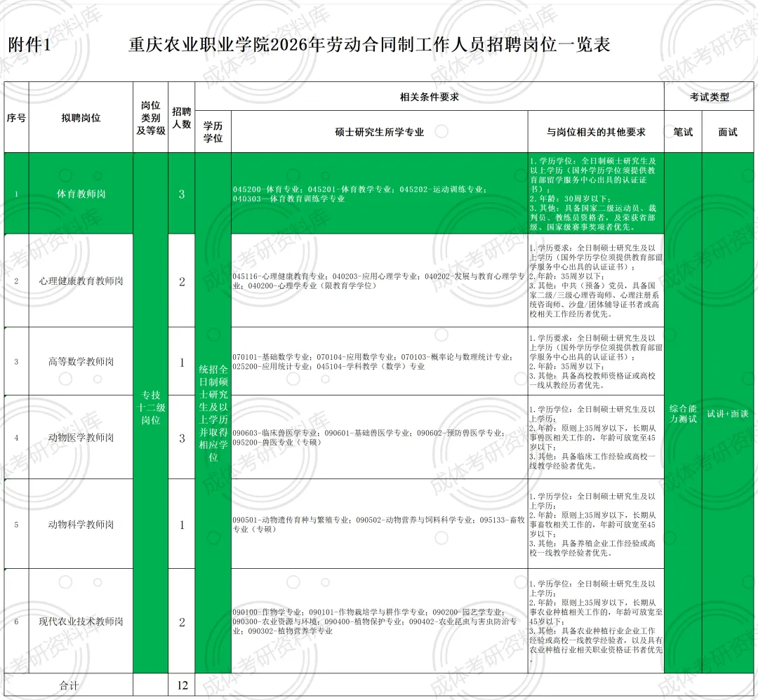Select the 与岗位相关的其他要求 header cell
Screen dimensions: 758x700
[596, 132]
